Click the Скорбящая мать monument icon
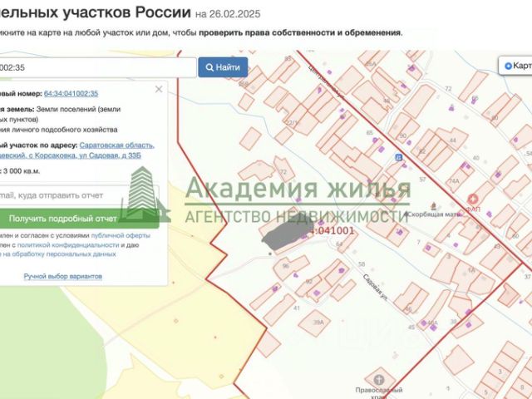 pos(433,206)
